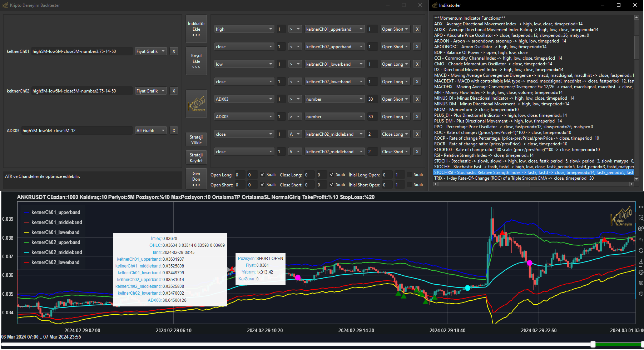
Task: Uncheck Sıralı checkbox next to Open Long
Action: tap(263, 175)
